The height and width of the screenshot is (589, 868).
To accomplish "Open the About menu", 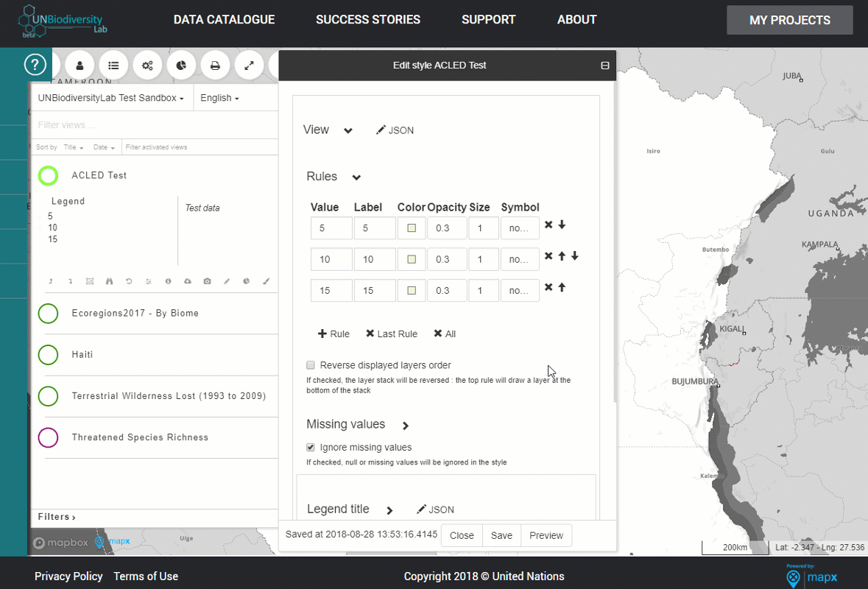I will [576, 20].
